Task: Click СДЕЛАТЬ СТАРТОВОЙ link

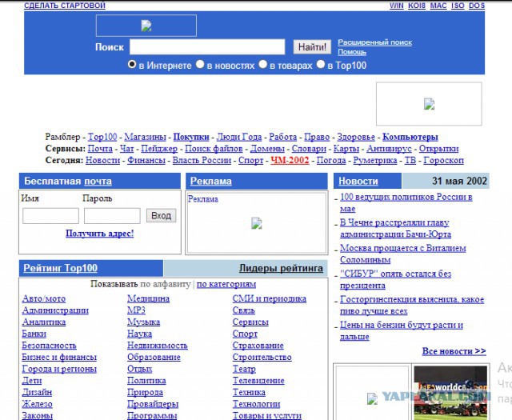Action: (65, 6)
